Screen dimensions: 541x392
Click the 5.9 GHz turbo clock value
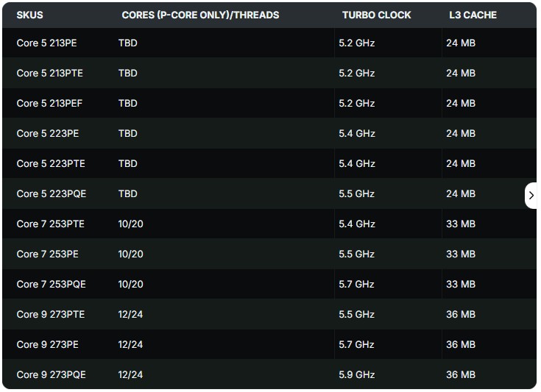click(x=356, y=375)
